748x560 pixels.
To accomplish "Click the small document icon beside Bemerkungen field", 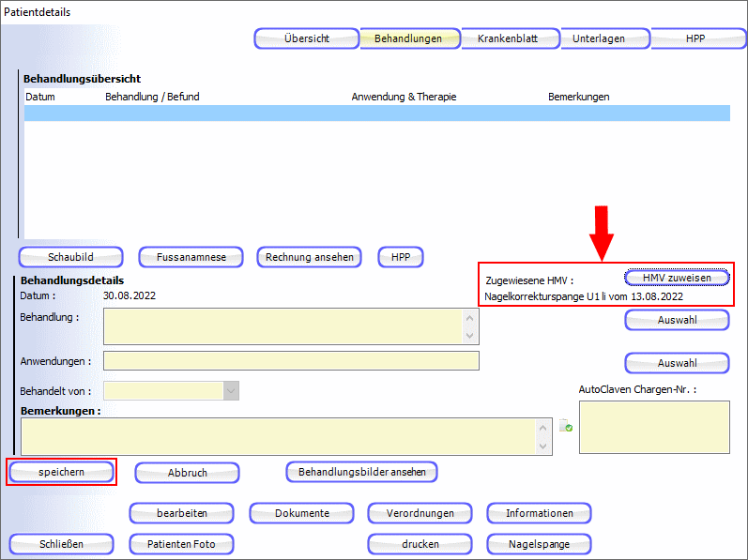I will (566, 426).
